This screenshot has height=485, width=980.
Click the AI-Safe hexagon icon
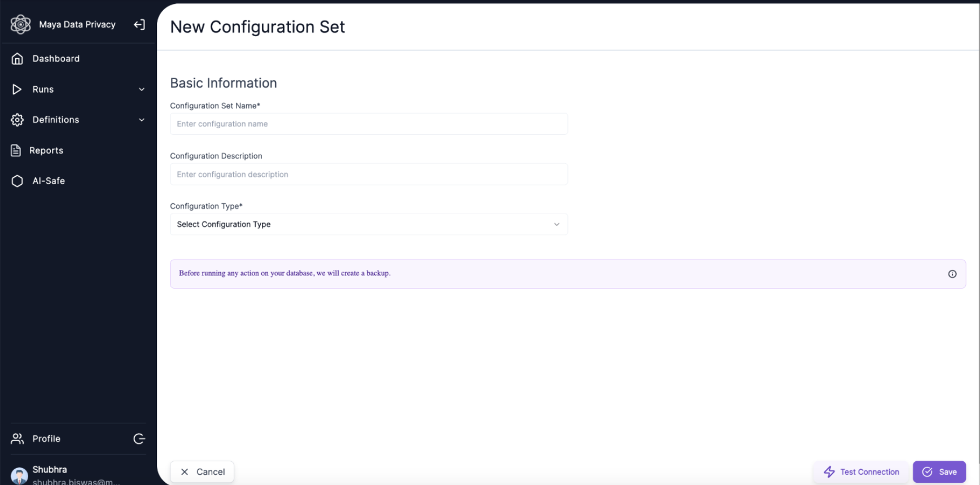pyautogui.click(x=17, y=181)
